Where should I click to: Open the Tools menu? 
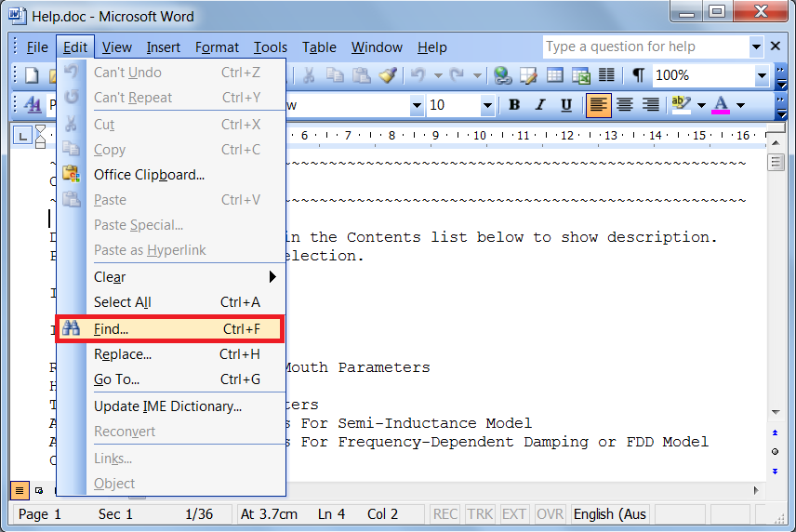pos(271,47)
